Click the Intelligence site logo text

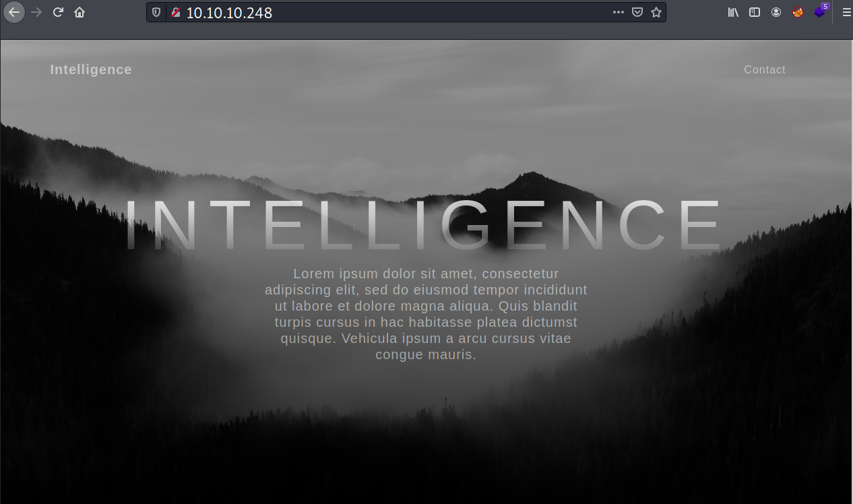[x=91, y=69]
